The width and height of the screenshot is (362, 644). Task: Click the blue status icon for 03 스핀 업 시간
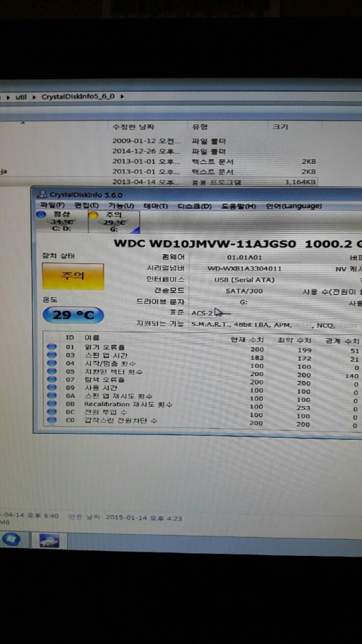[x=52, y=355]
